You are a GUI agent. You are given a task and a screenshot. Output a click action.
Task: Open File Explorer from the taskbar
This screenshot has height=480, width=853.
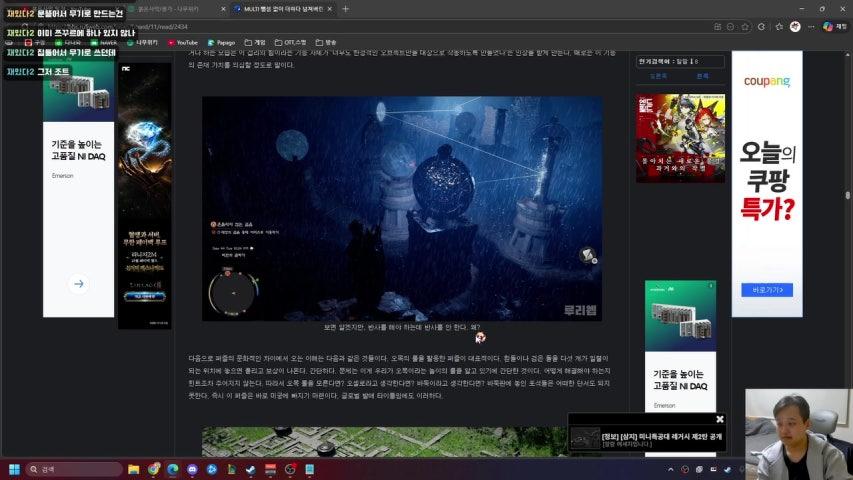[x=133, y=469]
